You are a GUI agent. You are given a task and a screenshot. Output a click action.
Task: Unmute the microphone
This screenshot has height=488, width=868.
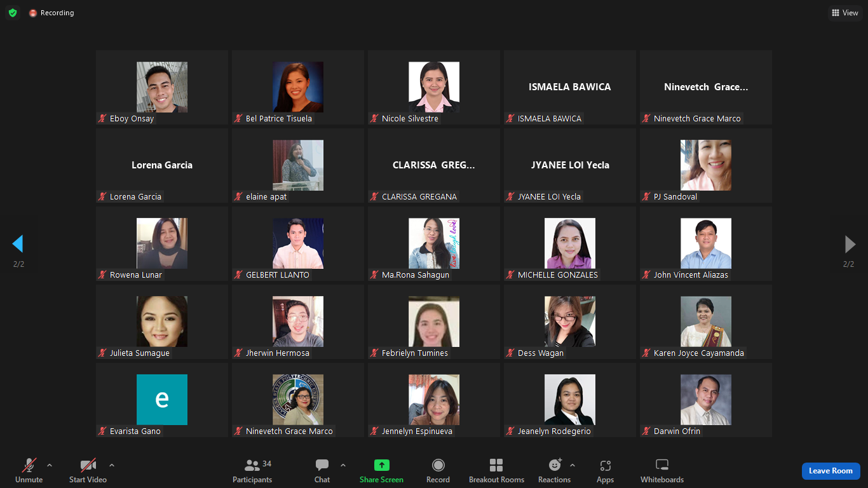pyautogui.click(x=29, y=471)
